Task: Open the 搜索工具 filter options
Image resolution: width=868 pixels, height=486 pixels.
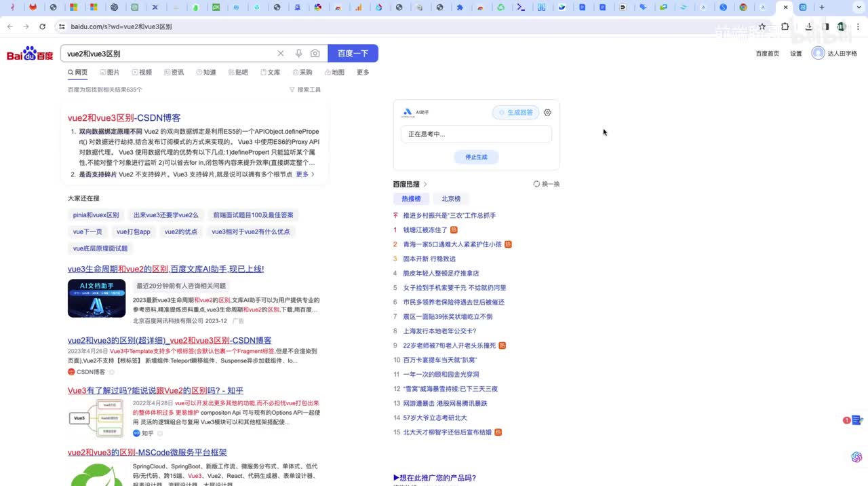Action: [x=305, y=90]
